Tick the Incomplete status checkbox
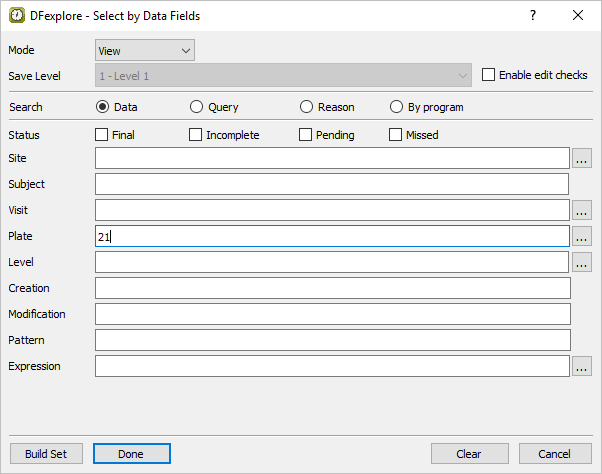 (x=196, y=135)
